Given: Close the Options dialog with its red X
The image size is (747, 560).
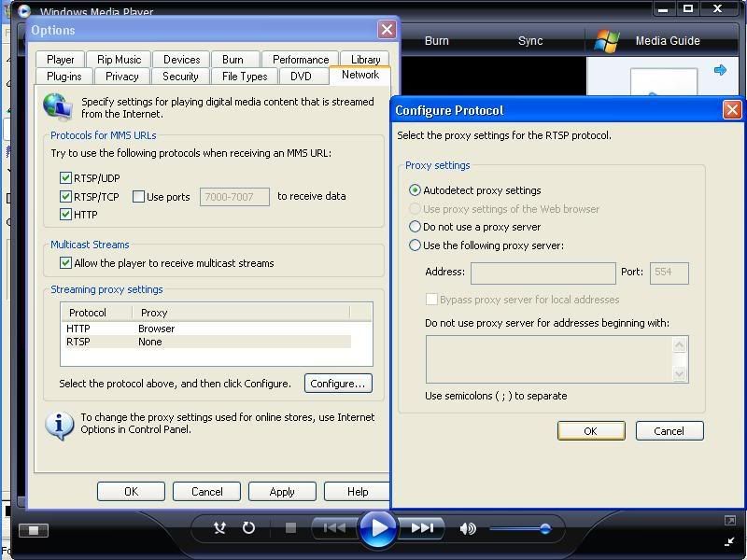Looking at the screenshot, I should coord(387,30).
